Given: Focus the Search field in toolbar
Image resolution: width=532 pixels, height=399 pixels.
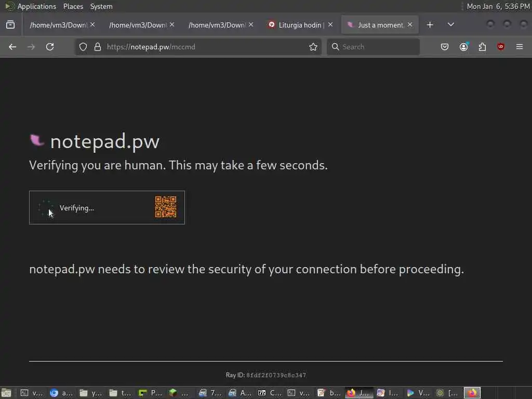Looking at the screenshot, I should (373, 47).
